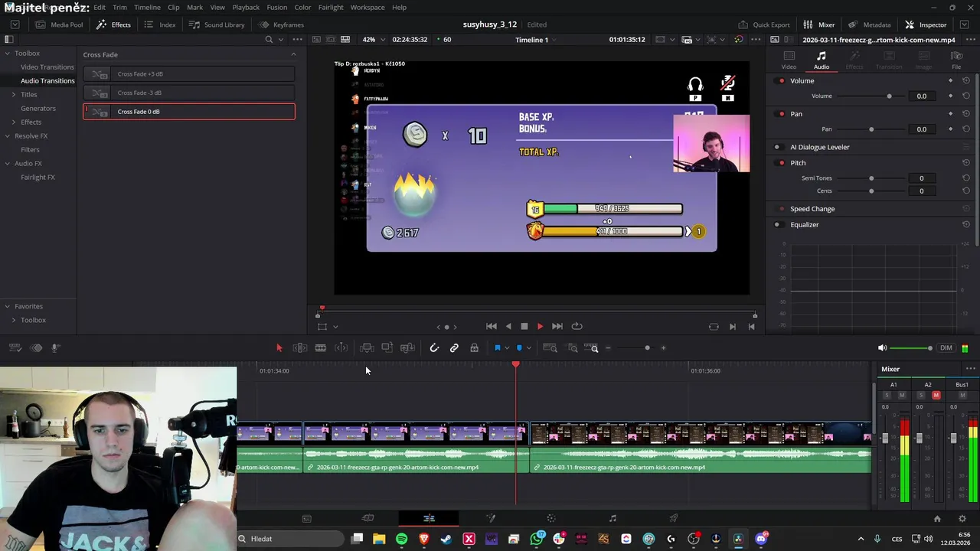This screenshot has width=980, height=551.
Task: Collapse the Audio FX category
Action: click(x=7, y=164)
